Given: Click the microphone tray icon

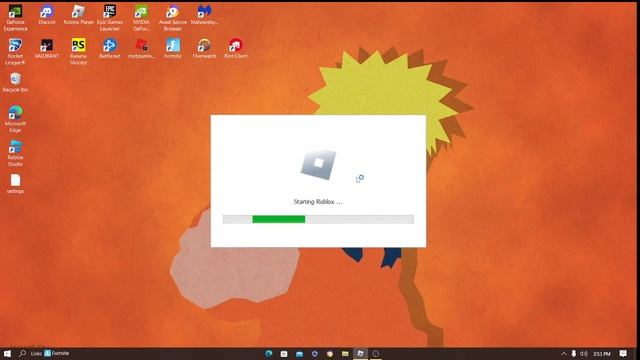Looking at the screenshot, I should (573, 353).
